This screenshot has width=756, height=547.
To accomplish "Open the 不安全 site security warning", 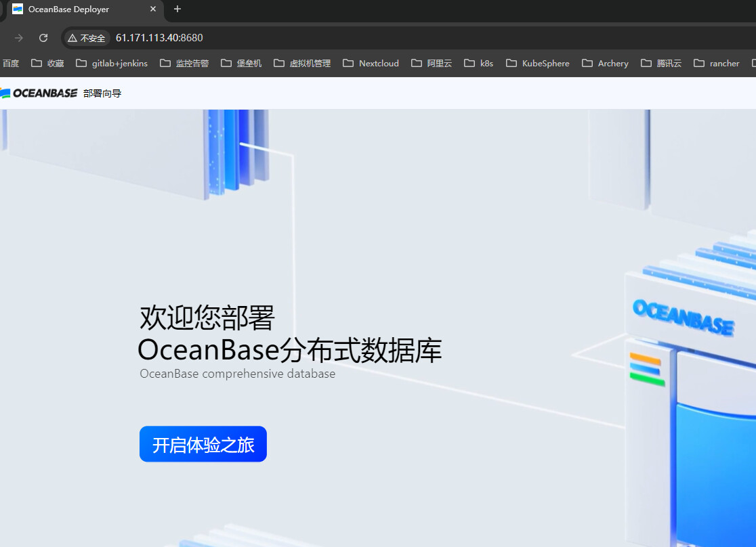I will [x=87, y=38].
